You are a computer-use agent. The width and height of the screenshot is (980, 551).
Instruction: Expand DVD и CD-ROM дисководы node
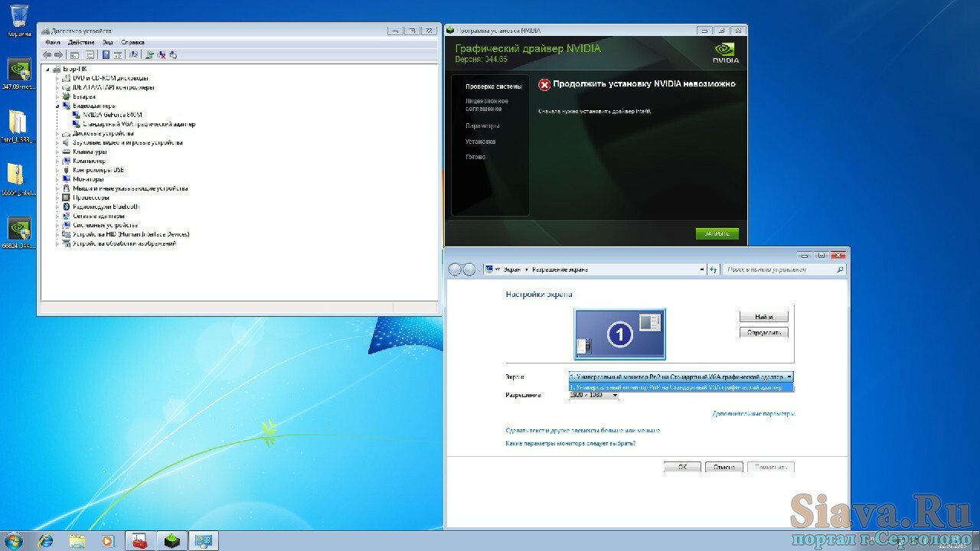[x=57, y=78]
